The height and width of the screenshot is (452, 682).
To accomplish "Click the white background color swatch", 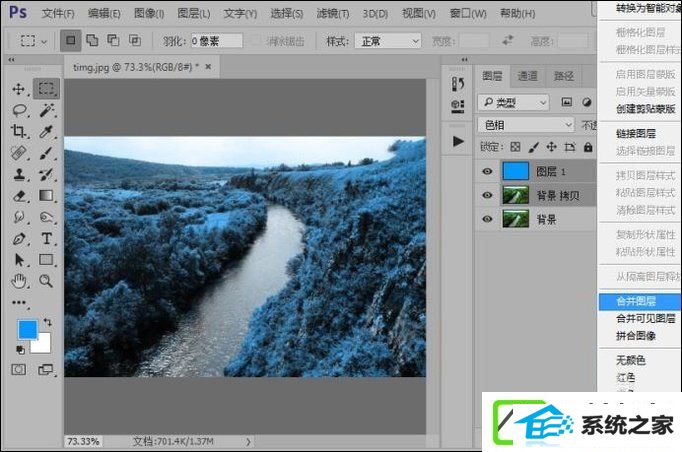I will tap(44, 345).
